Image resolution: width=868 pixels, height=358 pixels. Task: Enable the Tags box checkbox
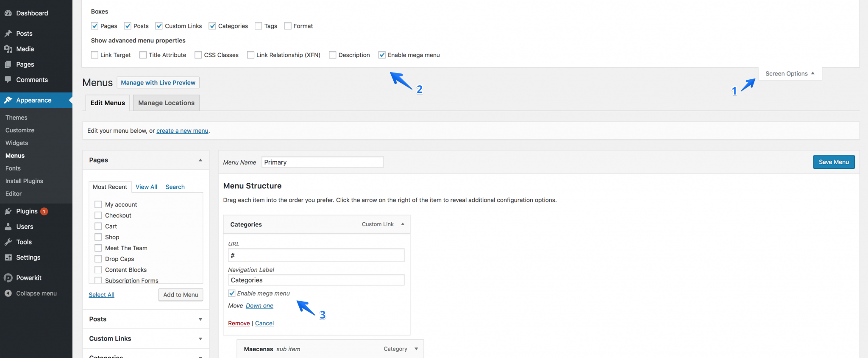(259, 26)
